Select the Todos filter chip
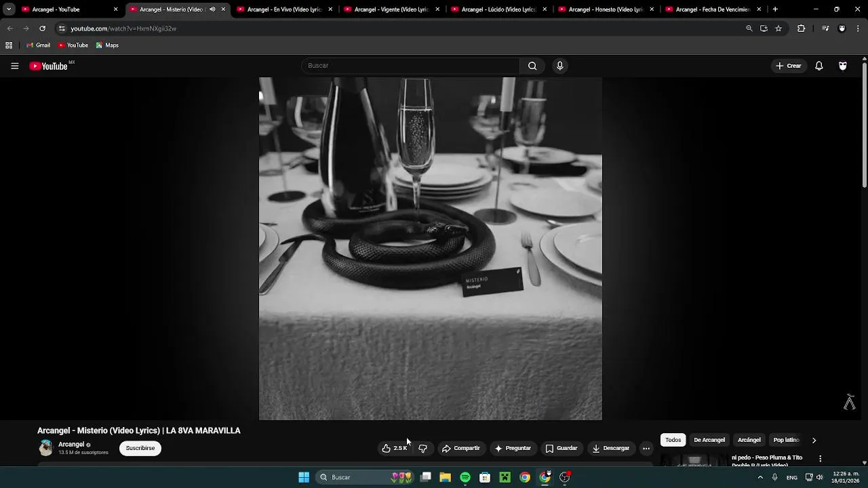 pos(673,440)
